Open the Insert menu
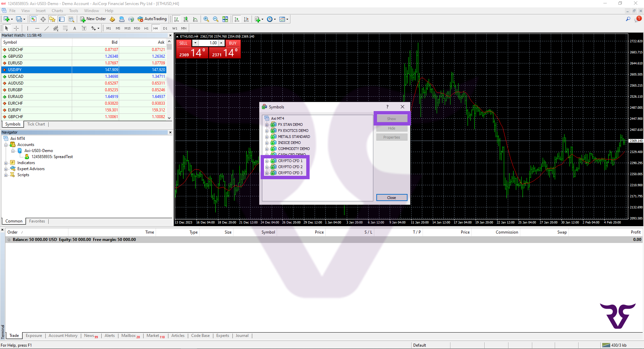Image resolution: width=644 pixels, height=349 pixels. click(41, 11)
